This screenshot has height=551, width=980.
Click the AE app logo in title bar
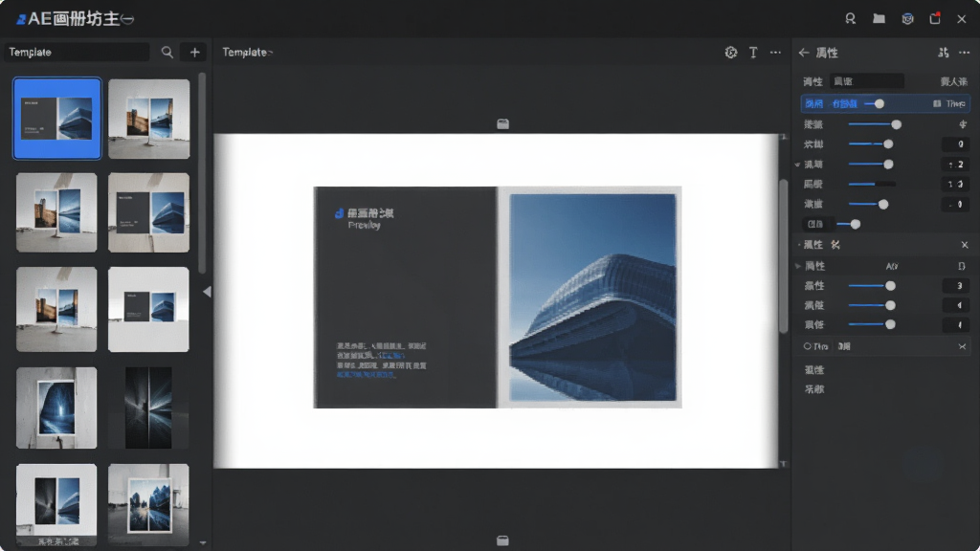pyautogui.click(x=21, y=19)
